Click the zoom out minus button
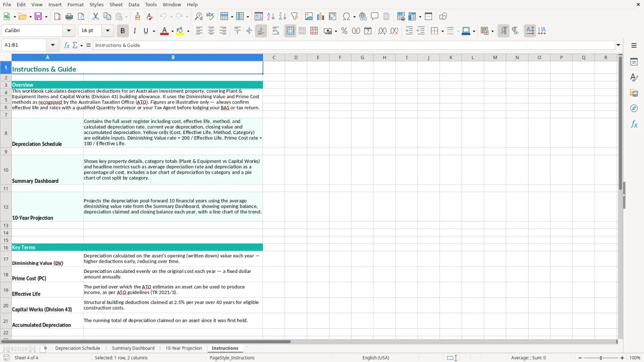Image resolution: width=644 pixels, height=362 pixels. 579,358
